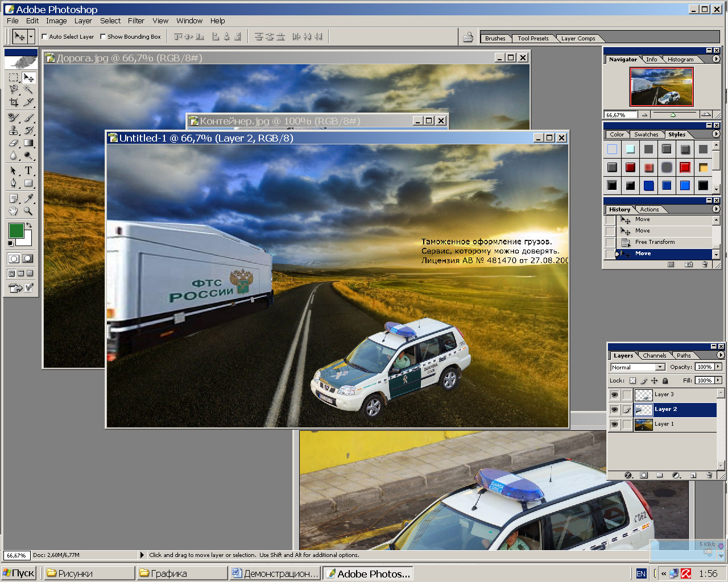Select the Healing Brush tool

pyautogui.click(x=14, y=118)
